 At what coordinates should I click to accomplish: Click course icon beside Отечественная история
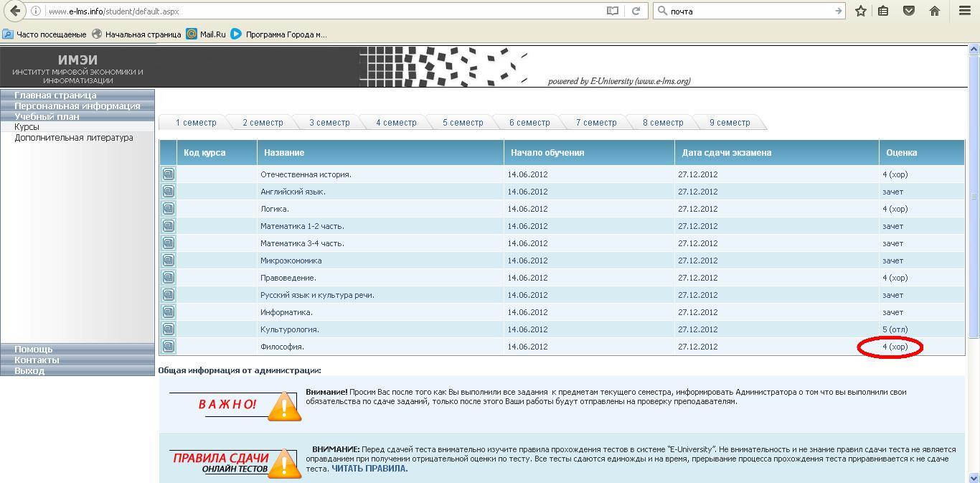pyautogui.click(x=169, y=174)
